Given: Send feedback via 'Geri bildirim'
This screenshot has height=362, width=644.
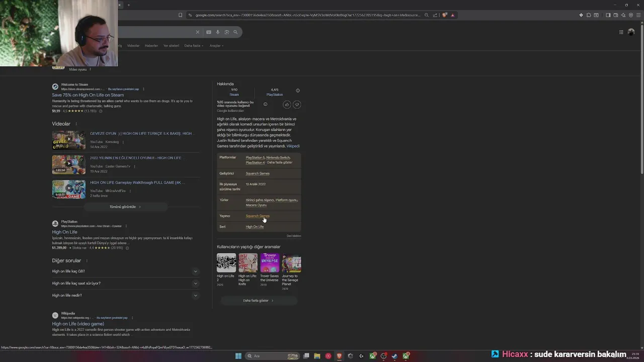Looking at the screenshot, I should point(294,236).
